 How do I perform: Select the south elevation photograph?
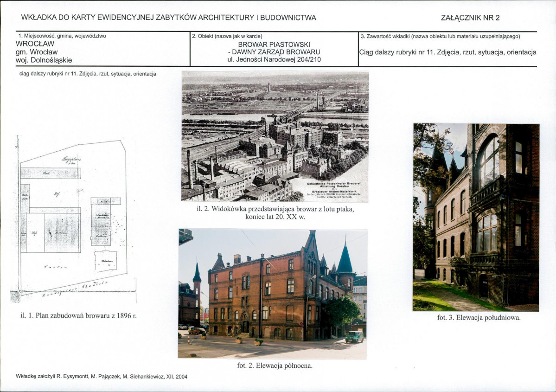[476, 217]
